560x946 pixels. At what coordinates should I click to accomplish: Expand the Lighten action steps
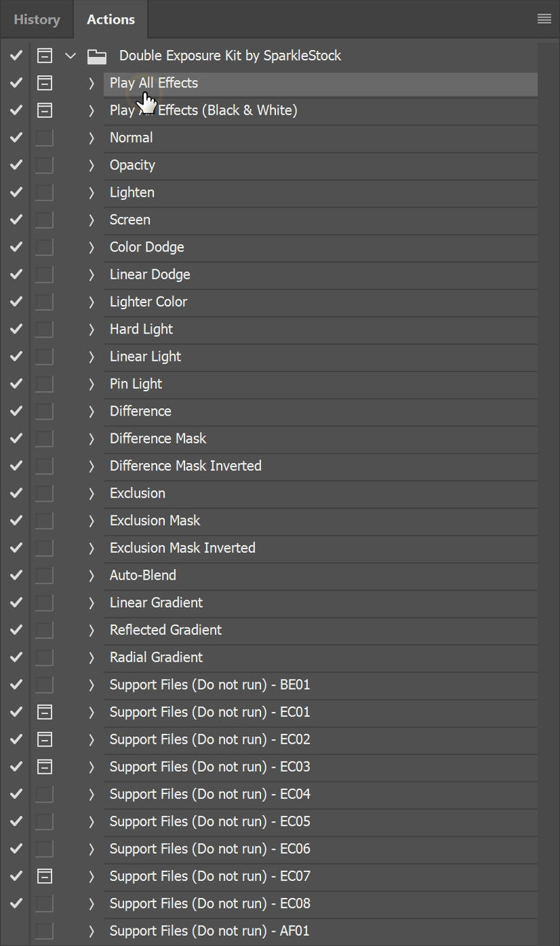click(x=92, y=193)
